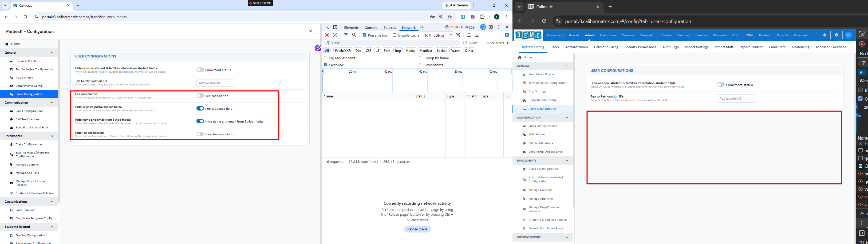Switch to the Elements tab in DevTools
The width and height of the screenshot is (868, 244).
click(352, 28)
